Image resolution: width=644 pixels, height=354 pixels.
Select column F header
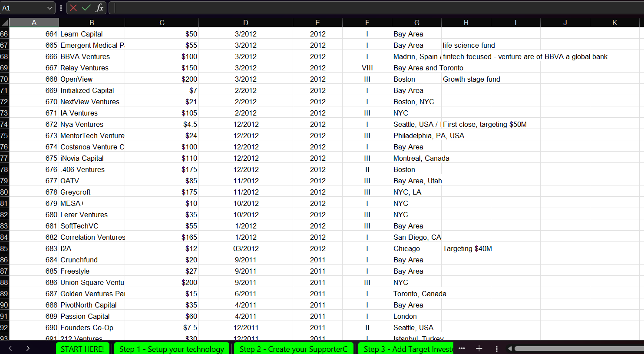click(367, 23)
